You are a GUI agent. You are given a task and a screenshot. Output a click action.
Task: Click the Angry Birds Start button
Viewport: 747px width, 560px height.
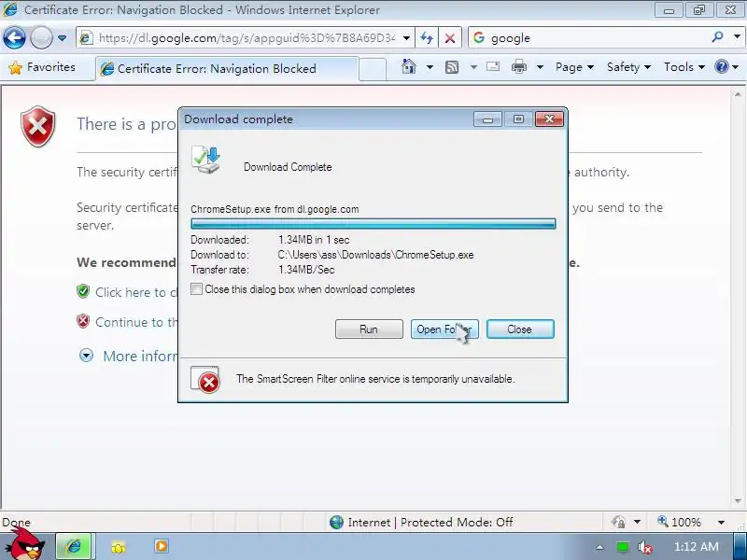point(26,546)
